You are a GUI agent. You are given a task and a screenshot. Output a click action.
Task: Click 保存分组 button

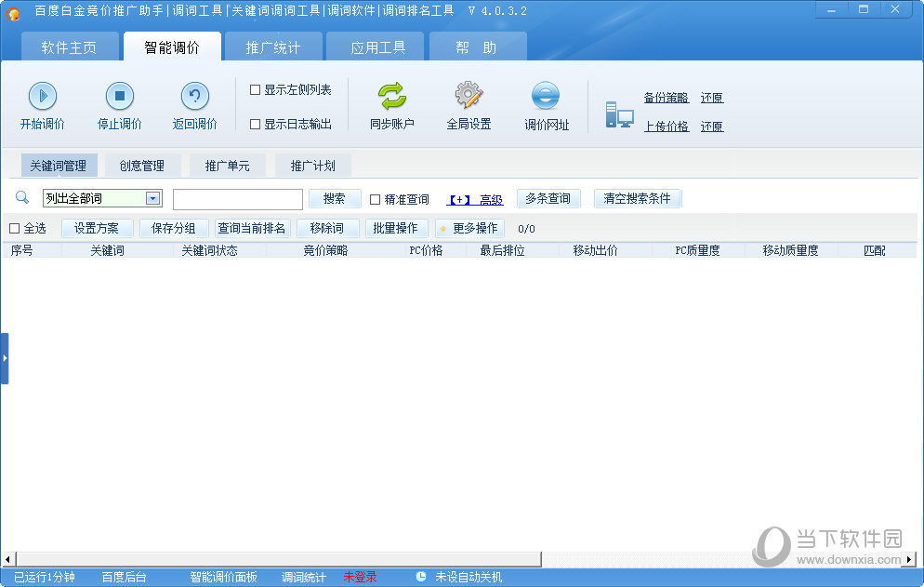[173, 228]
